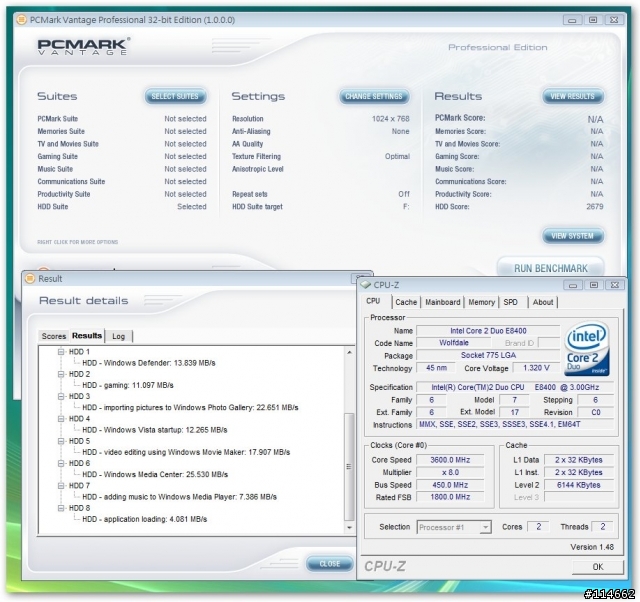Switch to the Log tab

[x=118, y=336]
